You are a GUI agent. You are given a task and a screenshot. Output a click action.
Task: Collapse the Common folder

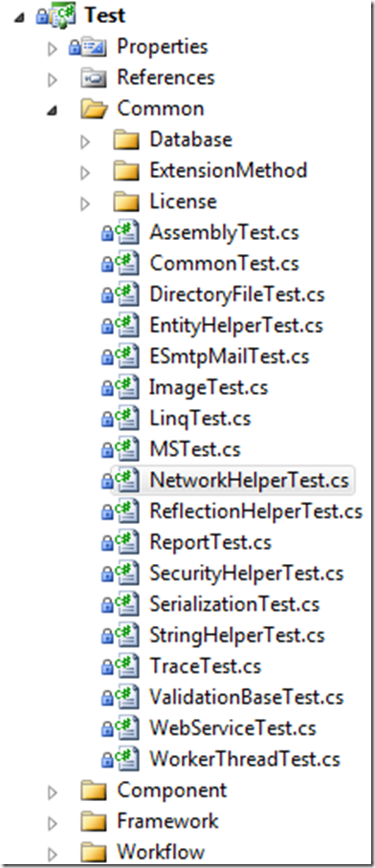click(53, 111)
